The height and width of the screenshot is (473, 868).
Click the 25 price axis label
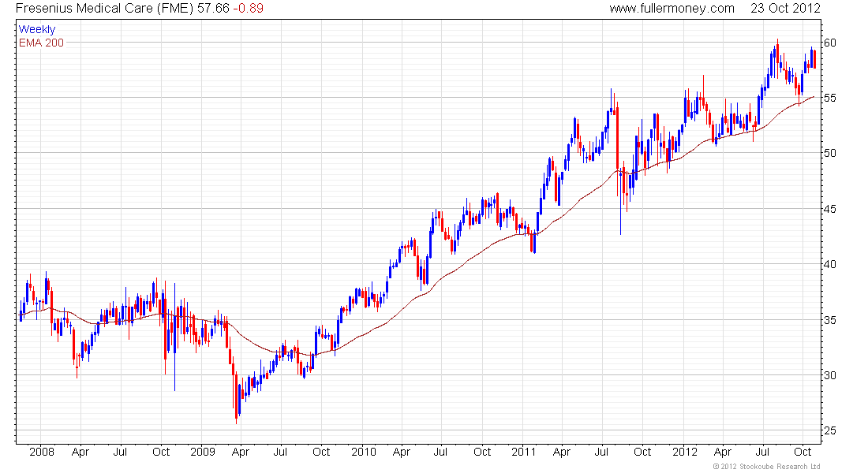(830, 431)
